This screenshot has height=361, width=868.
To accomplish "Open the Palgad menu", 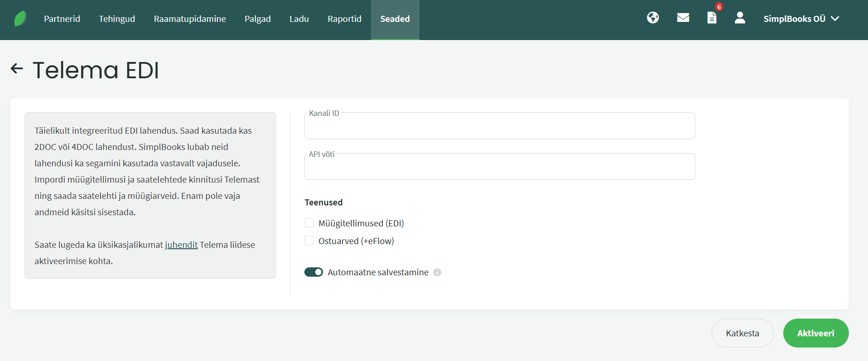I will click(258, 19).
